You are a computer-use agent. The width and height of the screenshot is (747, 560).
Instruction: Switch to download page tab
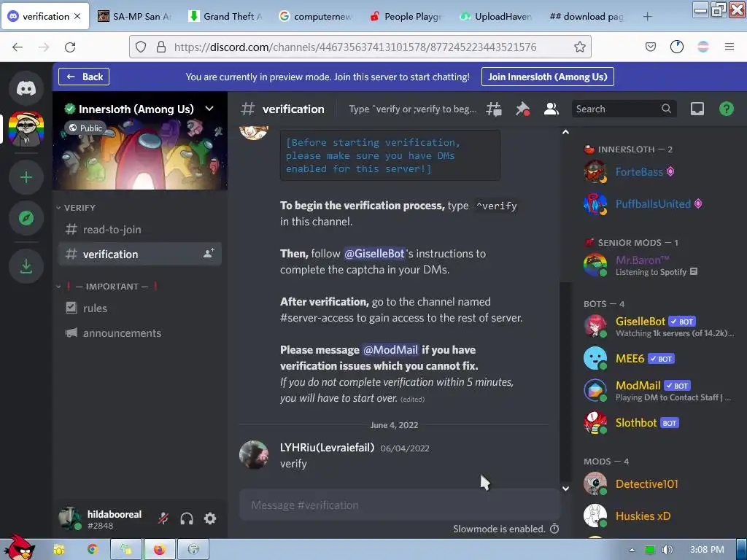pos(587,16)
